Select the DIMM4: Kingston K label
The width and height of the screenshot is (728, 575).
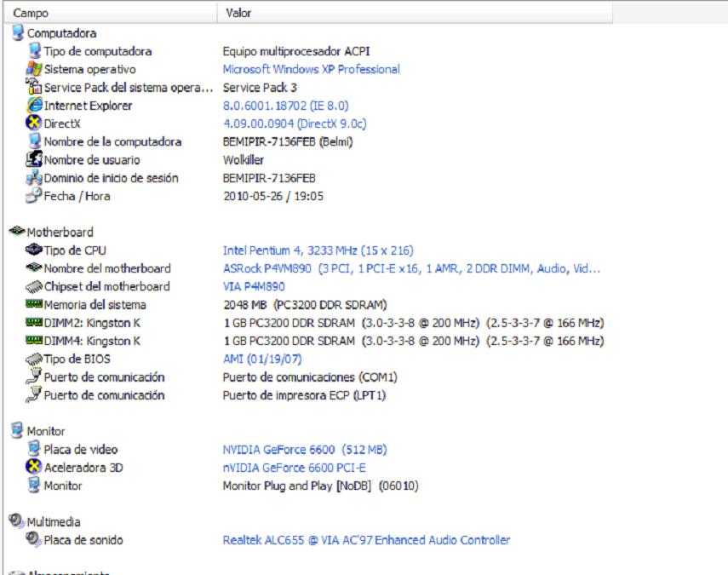(92, 341)
